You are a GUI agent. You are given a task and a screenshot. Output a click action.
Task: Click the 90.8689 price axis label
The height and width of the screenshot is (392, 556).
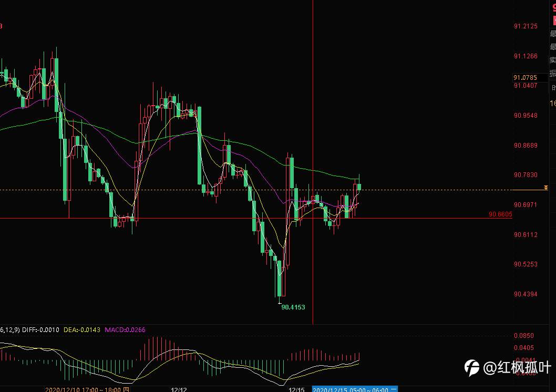(526, 146)
